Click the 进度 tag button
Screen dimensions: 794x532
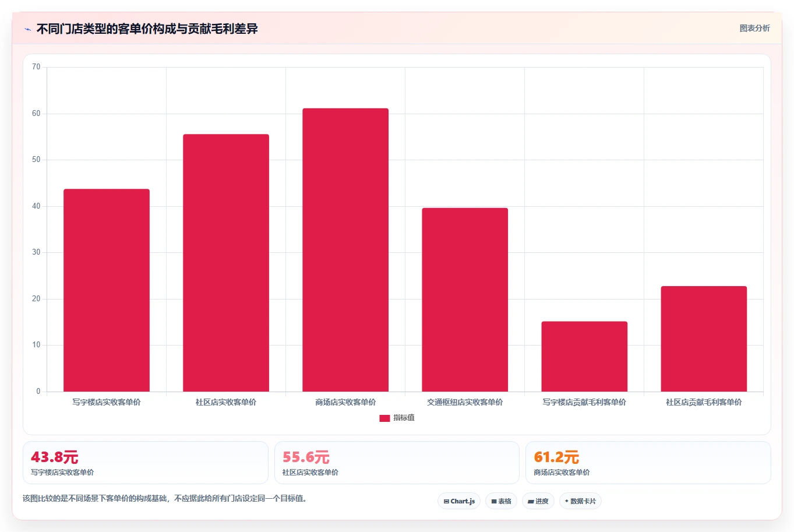point(538,501)
